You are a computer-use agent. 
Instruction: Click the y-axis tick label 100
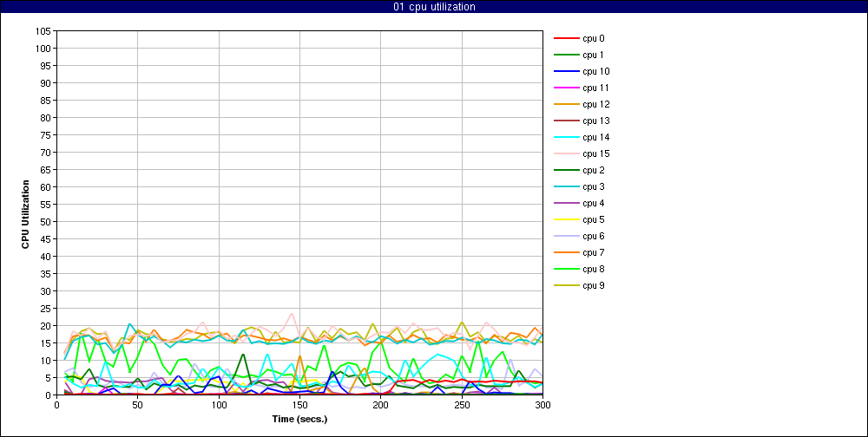pyautogui.click(x=45, y=49)
